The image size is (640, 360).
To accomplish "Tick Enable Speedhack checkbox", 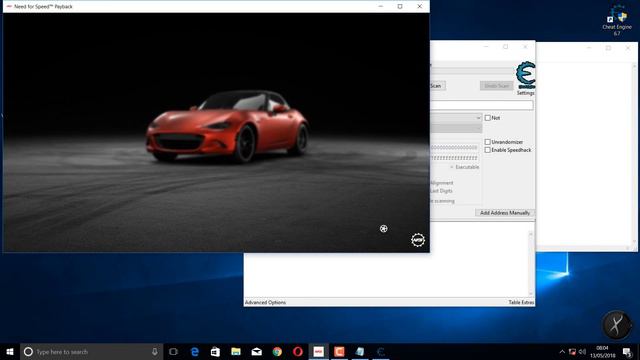I will 488,150.
